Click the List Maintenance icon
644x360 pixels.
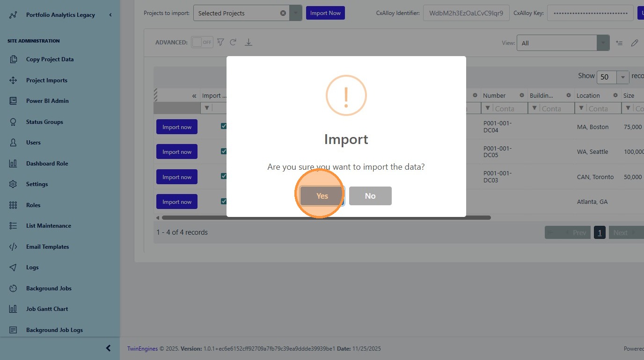13,226
